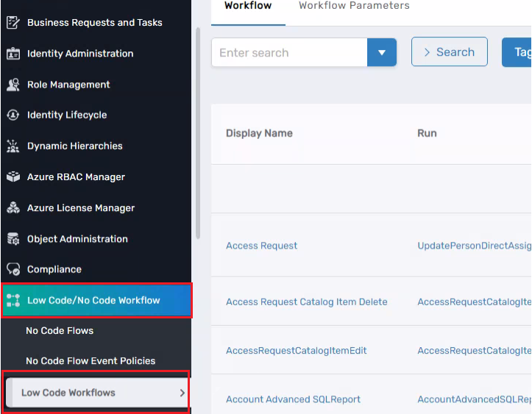Image resolution: width=532 pixels, height=414 pixels.
Task: Click the Business Requests and Tasks checklist icon
Action: pos(13,22)
